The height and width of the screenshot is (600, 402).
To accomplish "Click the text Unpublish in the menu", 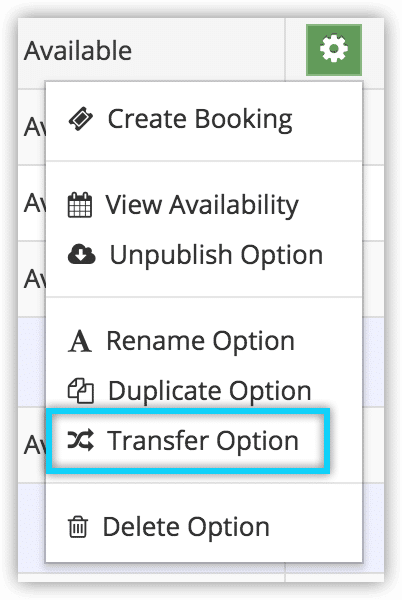I will (173, 255).
